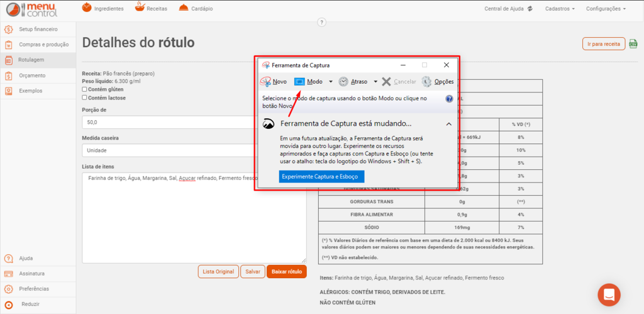Viewport: 644px width, 314px height.
Task: Click the 169mg value cell
Action: (x=462, y=227)
